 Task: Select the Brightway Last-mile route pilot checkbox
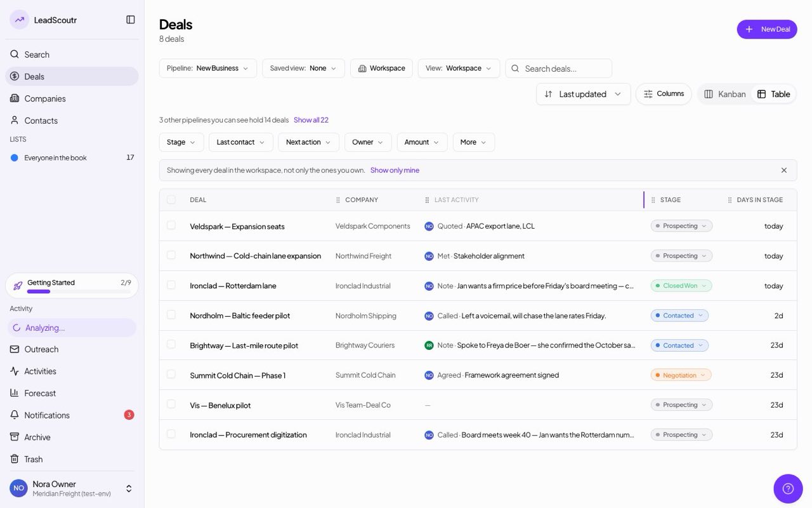tap(171, 344)
